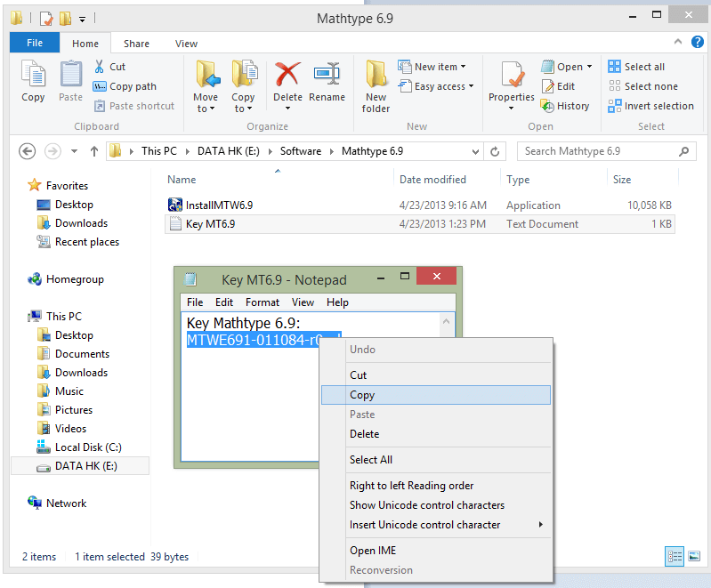The image size is (711, 588).
Task: Sort files by the Name column header
Action: (182, 180)
